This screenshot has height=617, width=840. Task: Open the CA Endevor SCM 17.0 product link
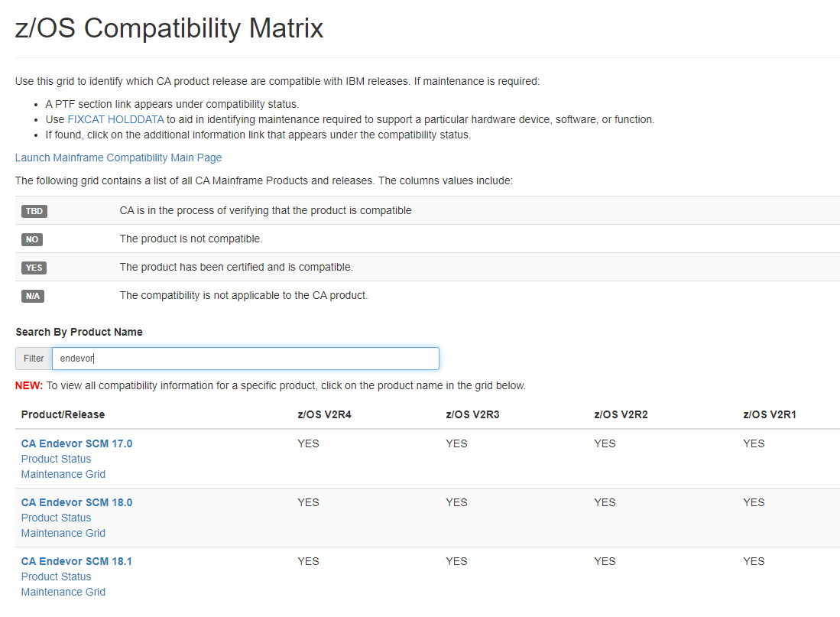point(76,443)
